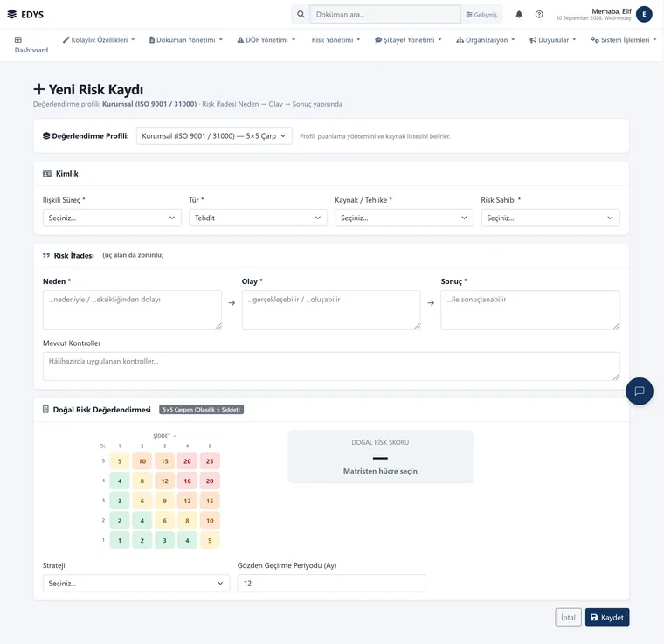Click into the Sonuç text area
The image size is (664, 644).
pos(530,310)
